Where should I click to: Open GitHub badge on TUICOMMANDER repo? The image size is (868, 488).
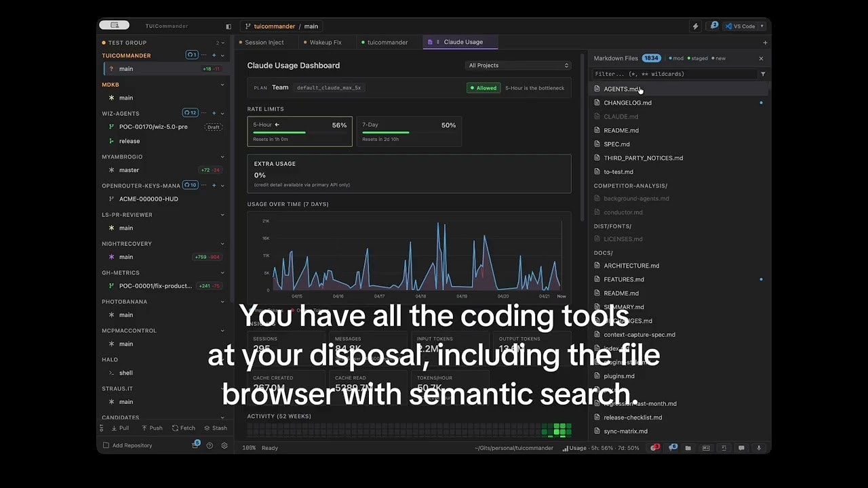192,55
